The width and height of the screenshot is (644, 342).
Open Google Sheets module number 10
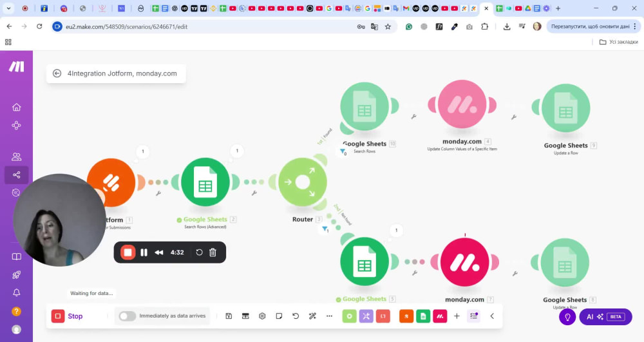point(365,107)
